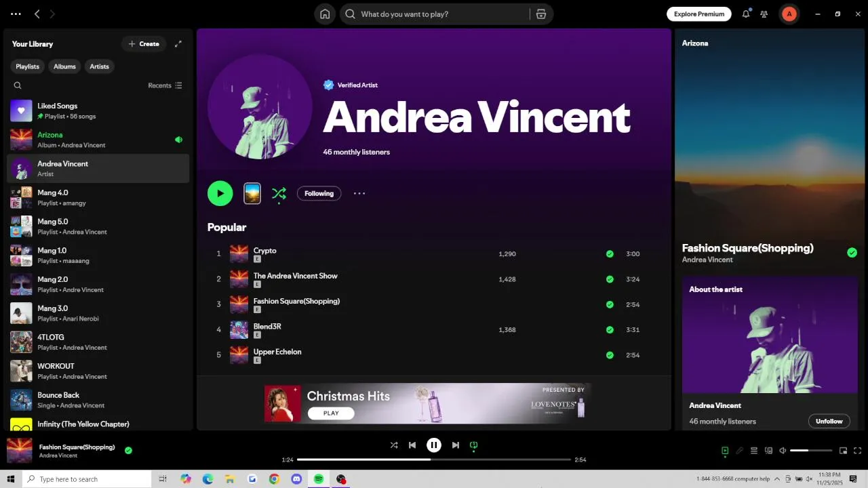Pause the current song

coord(434,445)
